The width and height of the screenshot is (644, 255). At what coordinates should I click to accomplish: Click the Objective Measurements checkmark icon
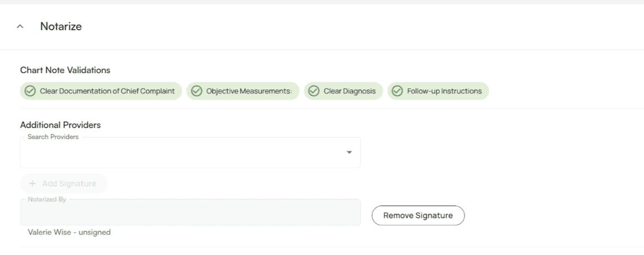[x=197, y=91]
